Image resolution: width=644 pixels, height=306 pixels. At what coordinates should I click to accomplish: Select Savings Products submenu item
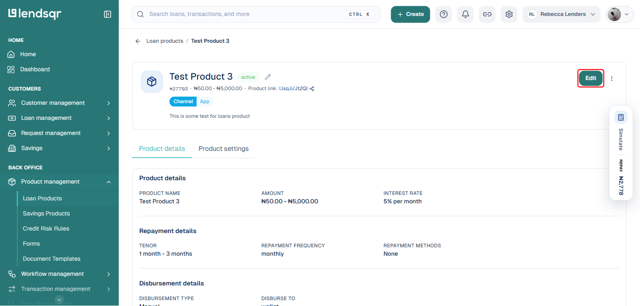[46, 213]
